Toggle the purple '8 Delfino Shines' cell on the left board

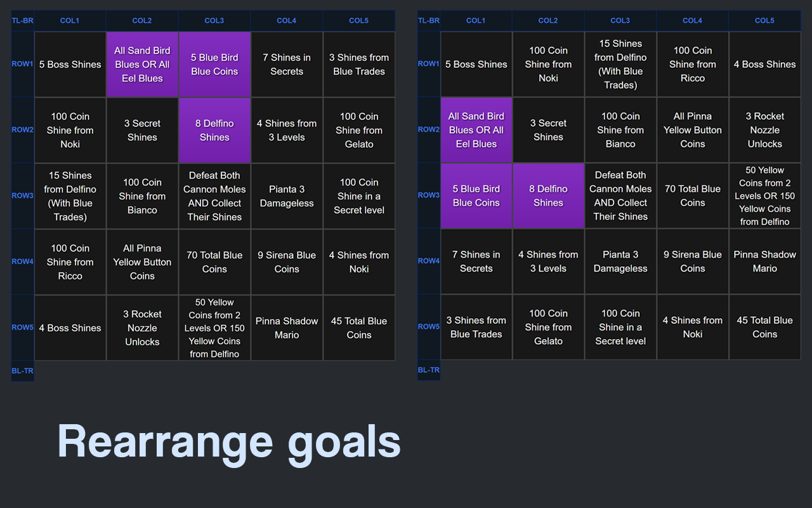[x=214, y=130]
